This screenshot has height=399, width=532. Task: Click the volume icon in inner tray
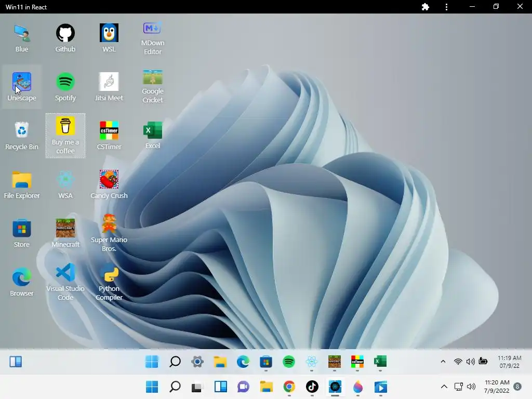(x=470, y=362)
